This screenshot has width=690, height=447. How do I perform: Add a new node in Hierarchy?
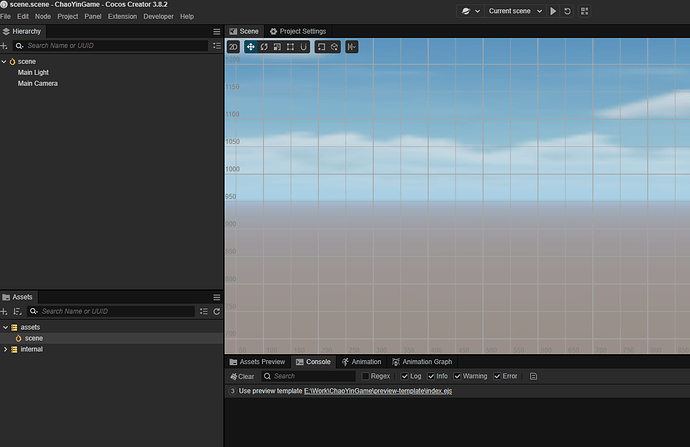(x=4, y=46)
